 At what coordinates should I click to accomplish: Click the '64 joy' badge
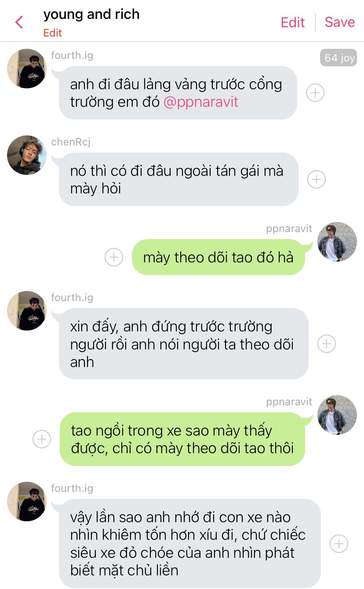pos(338,58)
